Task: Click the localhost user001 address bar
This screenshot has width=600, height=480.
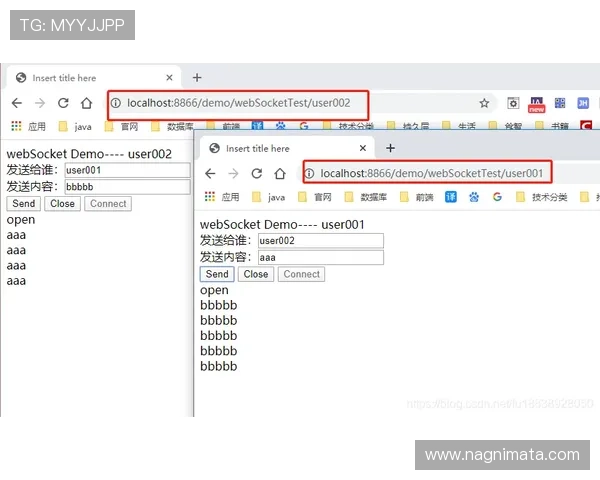Action: pos(427,173)
